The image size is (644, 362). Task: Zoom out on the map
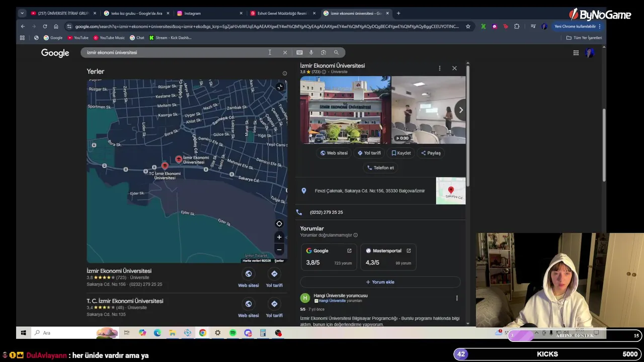(x=279, y=249)
